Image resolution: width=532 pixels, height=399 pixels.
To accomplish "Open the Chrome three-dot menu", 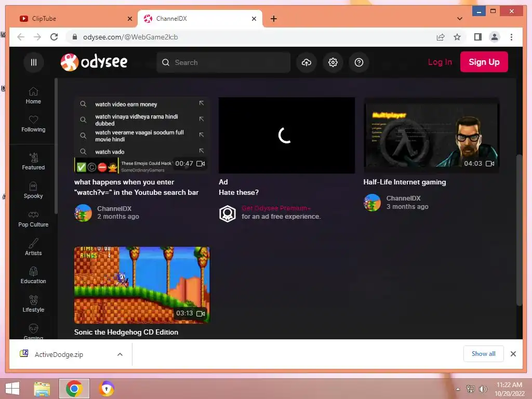I will (511, 37).
